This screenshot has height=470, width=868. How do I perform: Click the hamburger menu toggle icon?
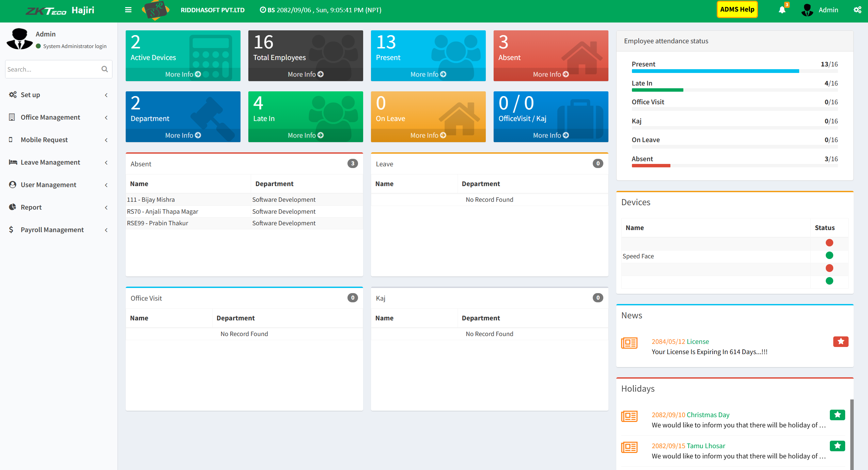click(x=128, y=10)
